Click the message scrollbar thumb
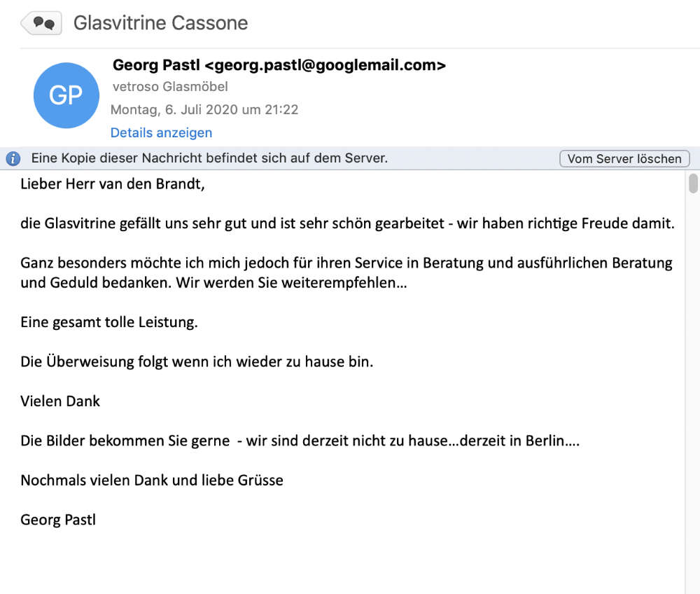The width and height of the screenshot is (700, 594). coord(693,184)
